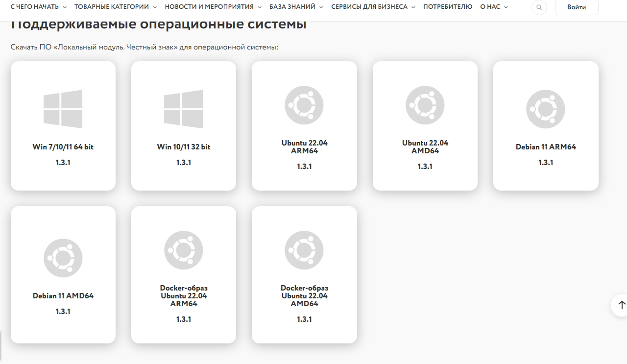Open the search magnifier icon in header
Viewport: 627px width, 364px height.
pyautogui.click(x=539, y=7)
